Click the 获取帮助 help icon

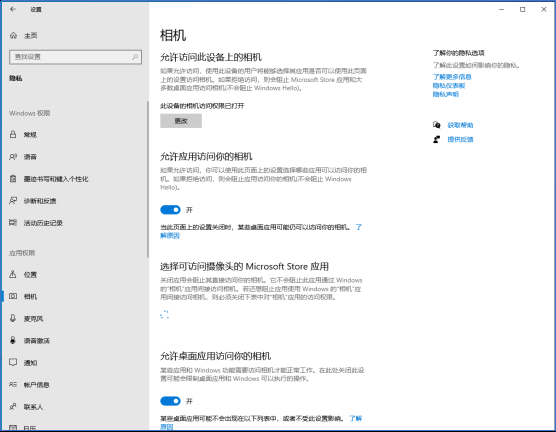pos(437,125)
